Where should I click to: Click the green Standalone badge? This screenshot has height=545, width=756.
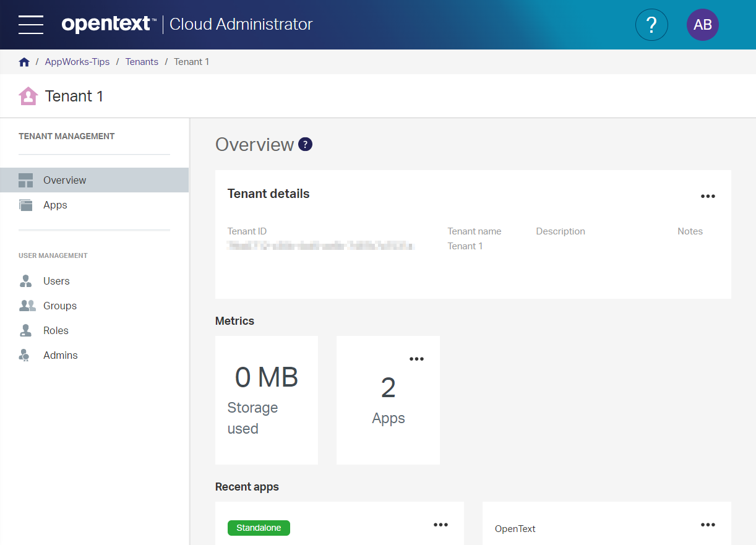[x=259, y=528]
